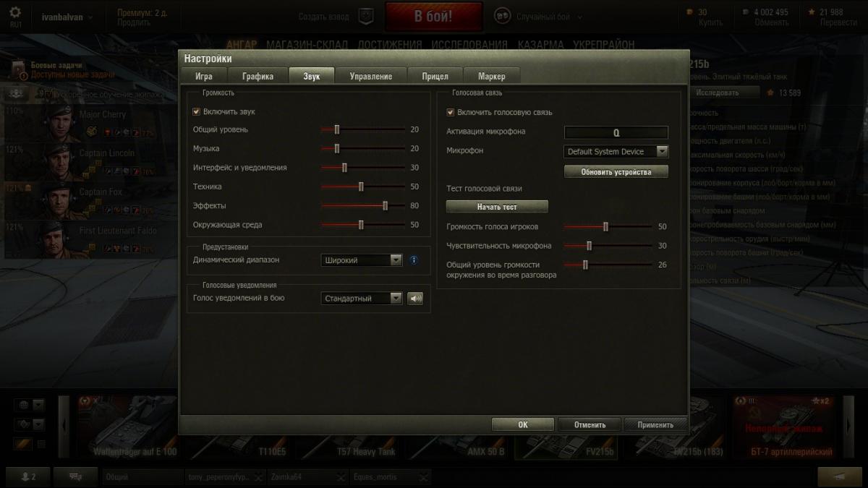Play the voice notification sample speaker icon
Image resolution: width=868 pixels, height=488 pixels.
pyautogui.click(x=414, y=298)
